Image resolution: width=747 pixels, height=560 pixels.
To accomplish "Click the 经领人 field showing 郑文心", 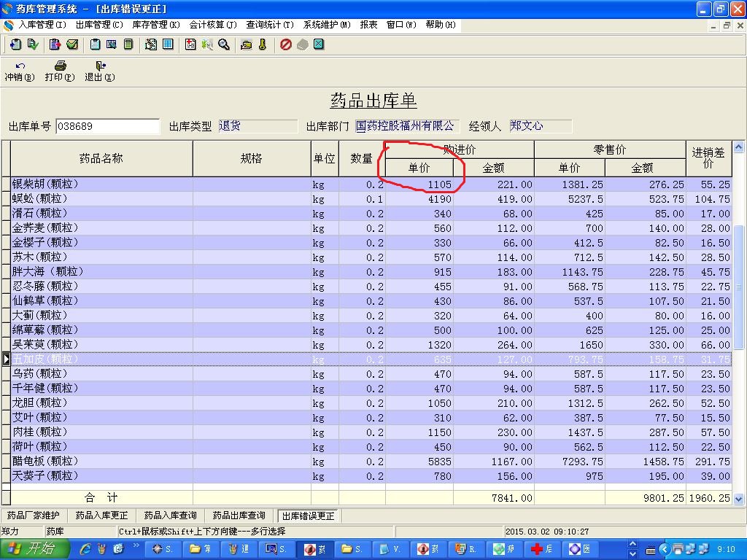I will 541,125.
